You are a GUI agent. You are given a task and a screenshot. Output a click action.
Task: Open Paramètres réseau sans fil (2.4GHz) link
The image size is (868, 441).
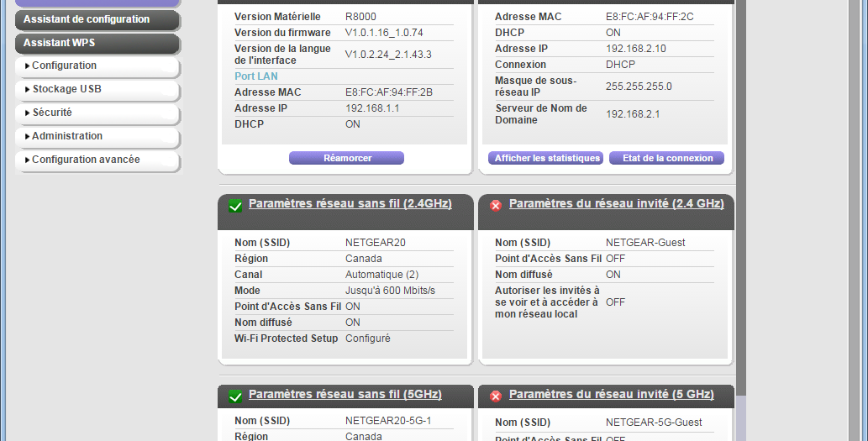tap(350, 203)
